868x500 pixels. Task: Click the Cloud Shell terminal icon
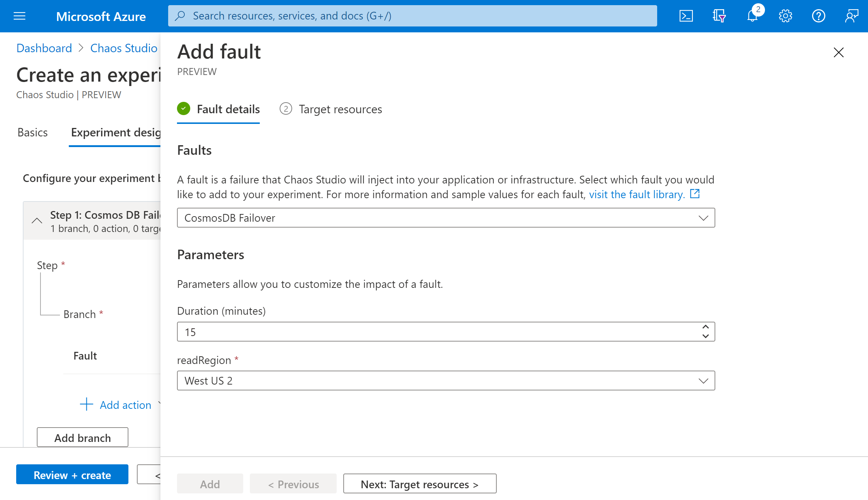click(687, 15)
